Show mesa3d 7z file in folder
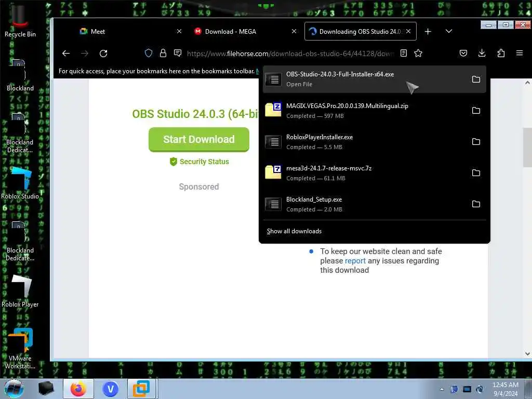Screen dimensions: 532x399 pos(476,172)
